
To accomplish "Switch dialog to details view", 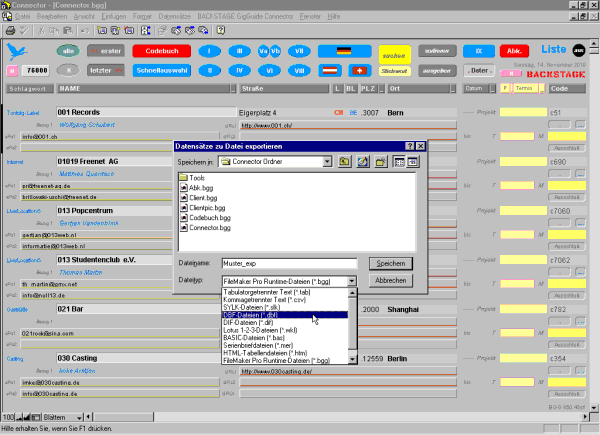I will pyautogui.click(x=411, y=160).
